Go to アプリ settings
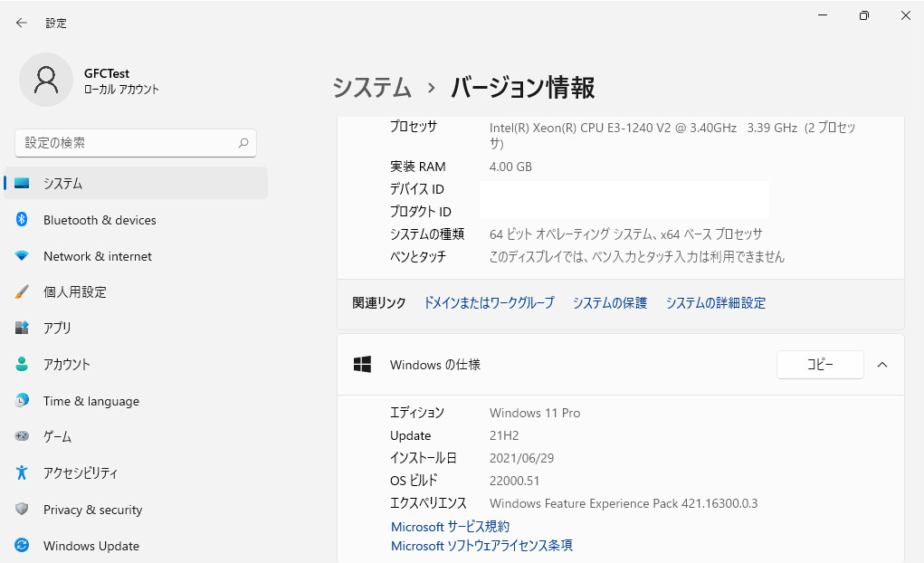 (x=136, y=328)
